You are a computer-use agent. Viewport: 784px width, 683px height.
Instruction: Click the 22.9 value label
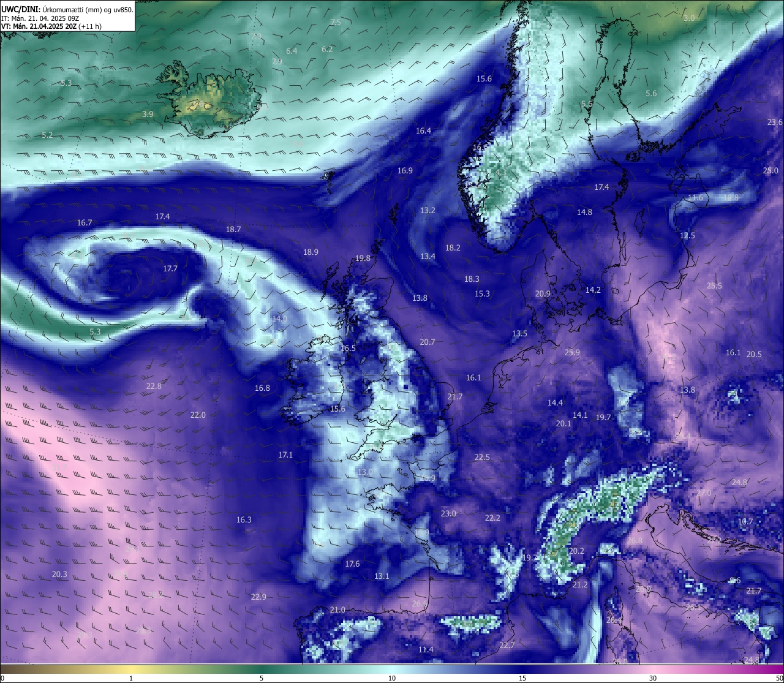click(x=258, y=597)
